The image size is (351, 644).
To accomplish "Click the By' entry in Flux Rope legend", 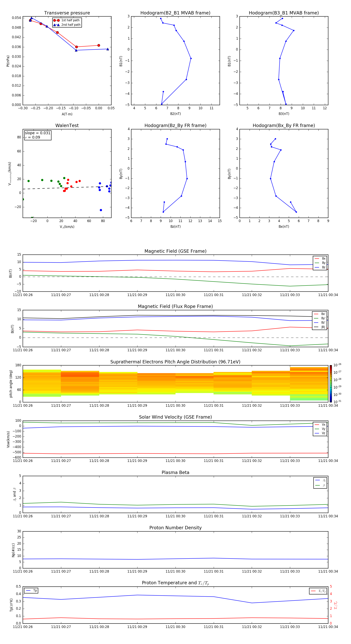I will [320, 318].
